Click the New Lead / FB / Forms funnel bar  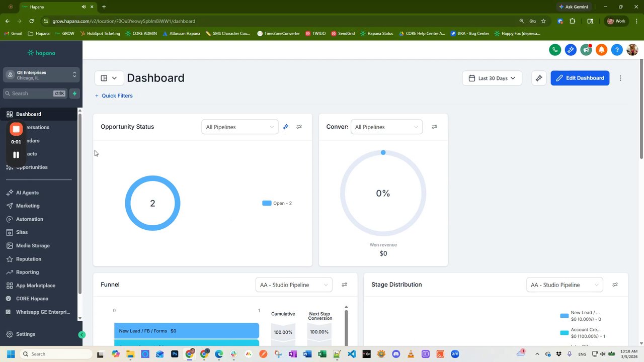point(187,331)
